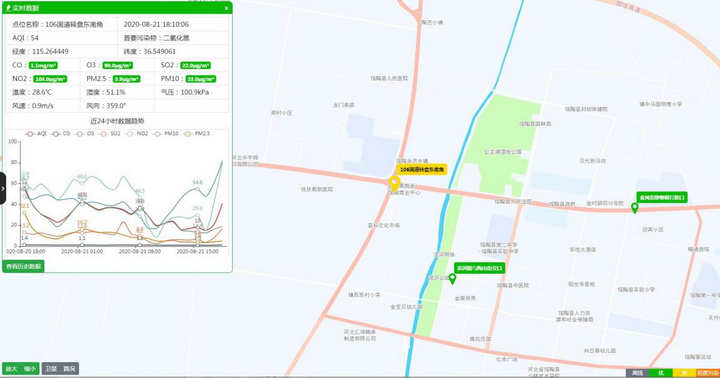Click the longitude value 115.264449
This screenshot has width=720, height=379.
(x=50, y=51)
